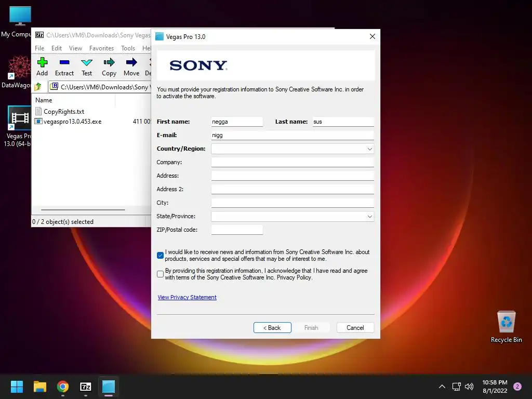The width and height of the screenshot is (532, 399).
Task: Click the Test icon in 7-Zip toolbar
Action: 87,66
